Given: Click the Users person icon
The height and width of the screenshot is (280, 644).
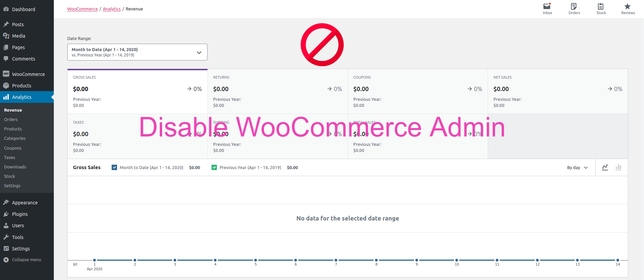Looking at the screenshot, I should coord(6,226).
